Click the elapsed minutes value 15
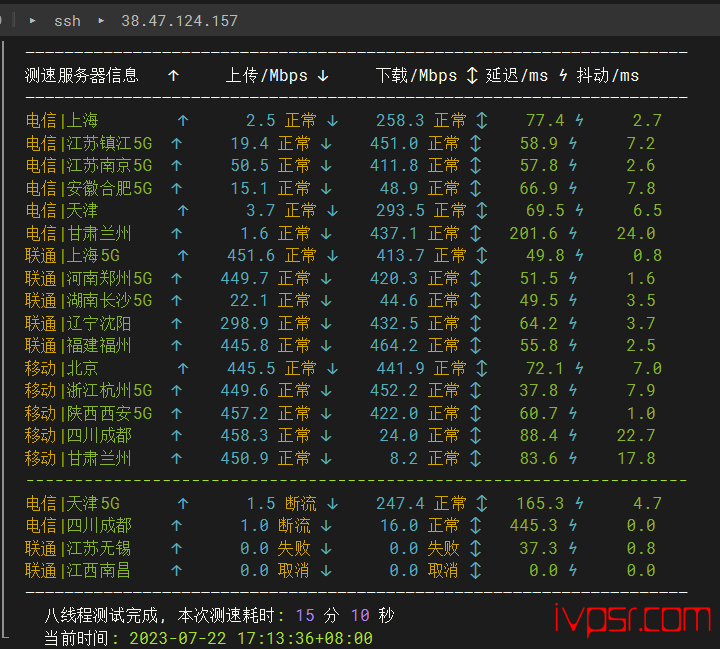The height and width of the screenshot is (649, 720). coord(305,615)
